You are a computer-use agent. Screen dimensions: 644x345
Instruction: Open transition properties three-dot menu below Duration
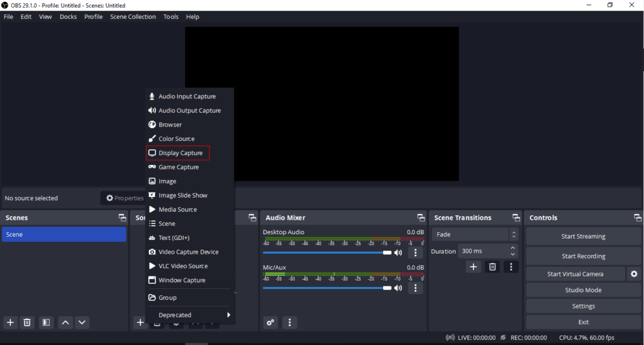pos(511,267)
